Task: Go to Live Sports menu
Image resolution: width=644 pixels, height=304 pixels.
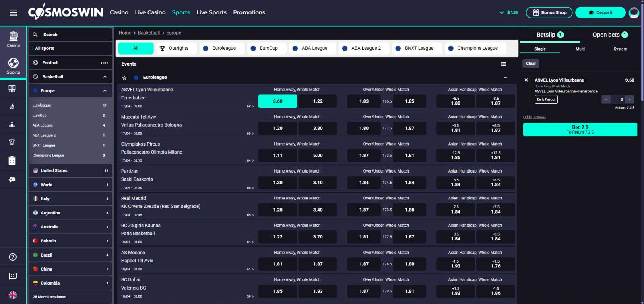Action: click(211, 12)
